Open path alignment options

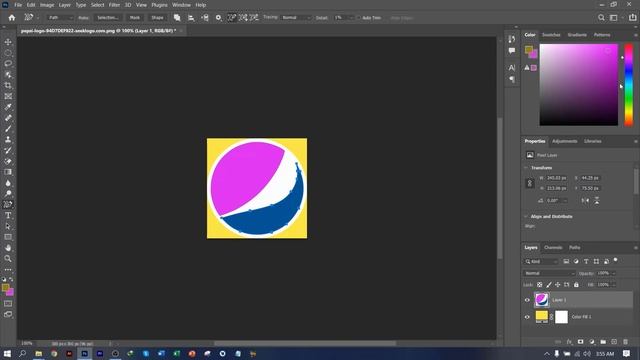191,18
